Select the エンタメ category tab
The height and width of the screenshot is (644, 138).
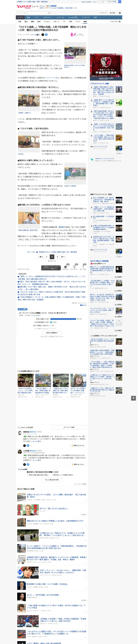click(47, 21)
